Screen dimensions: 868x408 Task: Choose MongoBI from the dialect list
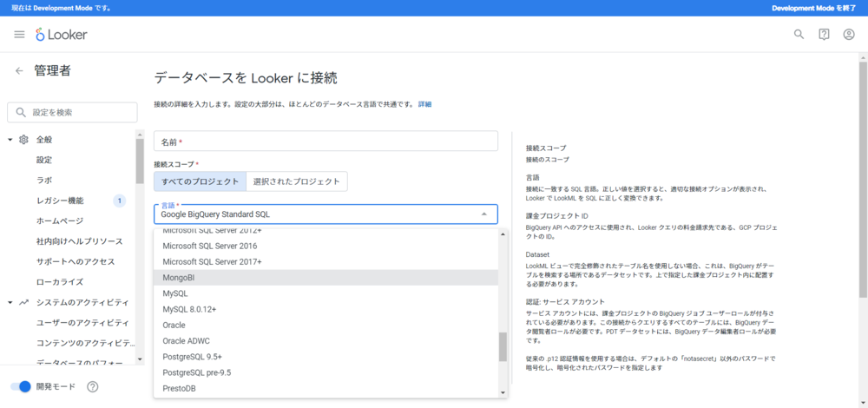326,277
